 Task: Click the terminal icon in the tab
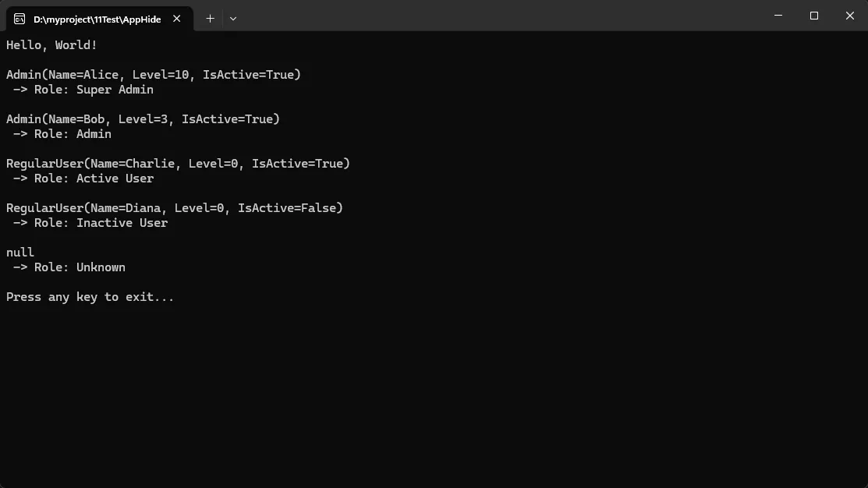click(19, 19)
